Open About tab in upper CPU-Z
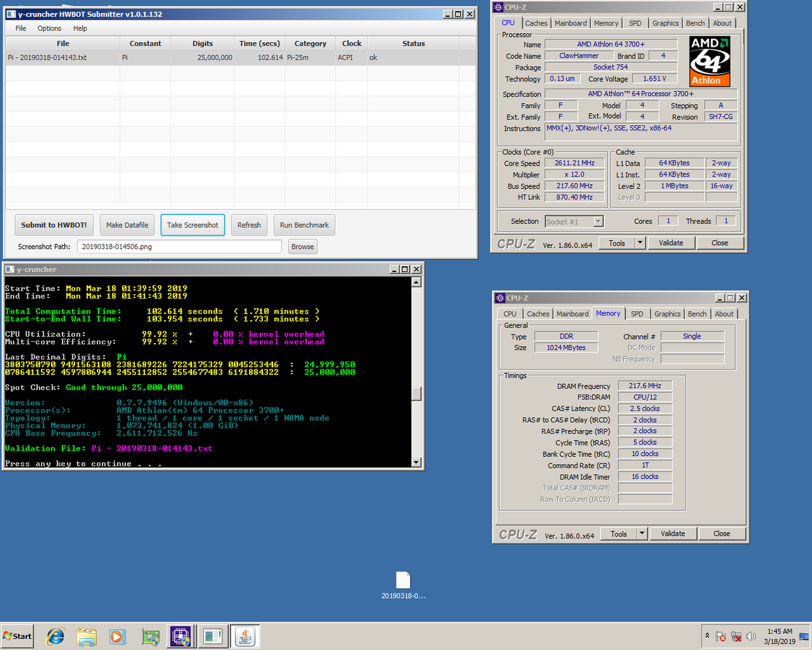 pyautogui.click(x=722, y=23)
